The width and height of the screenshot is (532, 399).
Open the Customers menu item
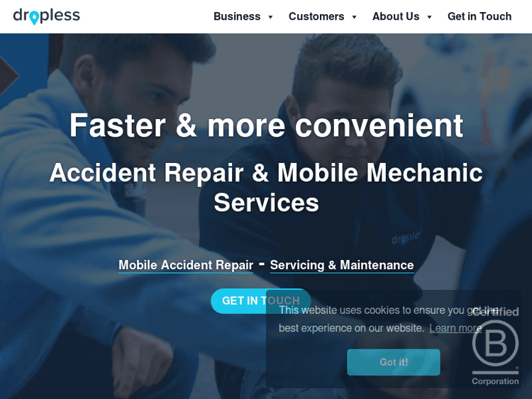(316, 16)
